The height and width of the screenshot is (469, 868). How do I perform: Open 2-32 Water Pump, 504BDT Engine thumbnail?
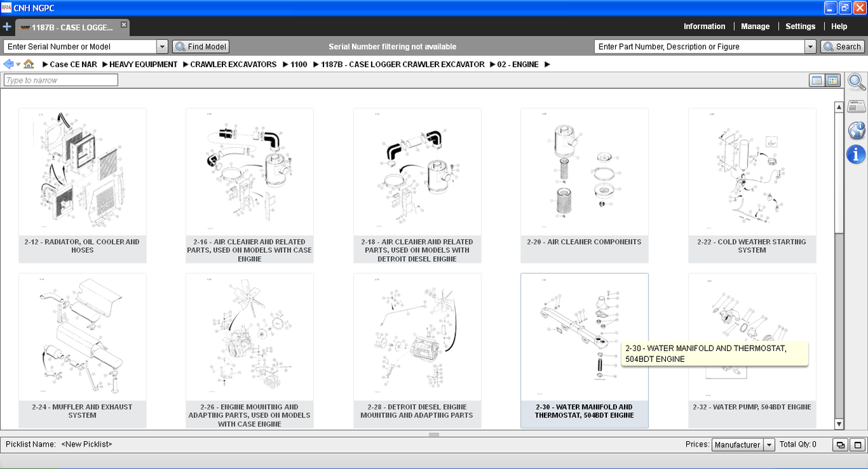click(752, 350)
